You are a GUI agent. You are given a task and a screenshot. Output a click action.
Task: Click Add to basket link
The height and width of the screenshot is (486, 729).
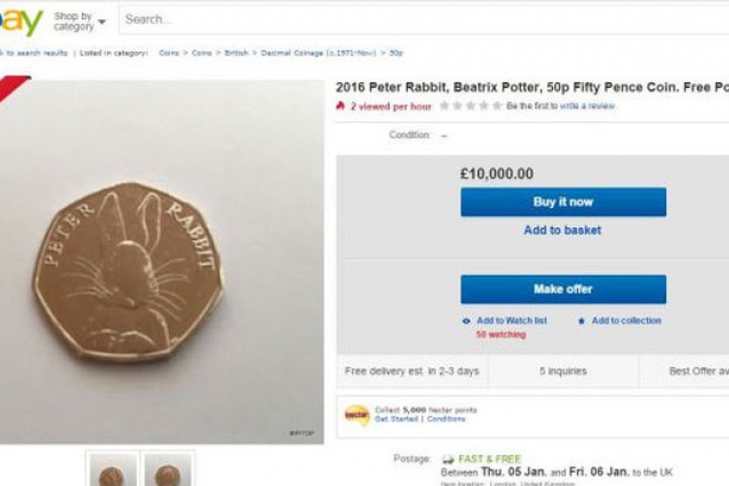point(562,230)
